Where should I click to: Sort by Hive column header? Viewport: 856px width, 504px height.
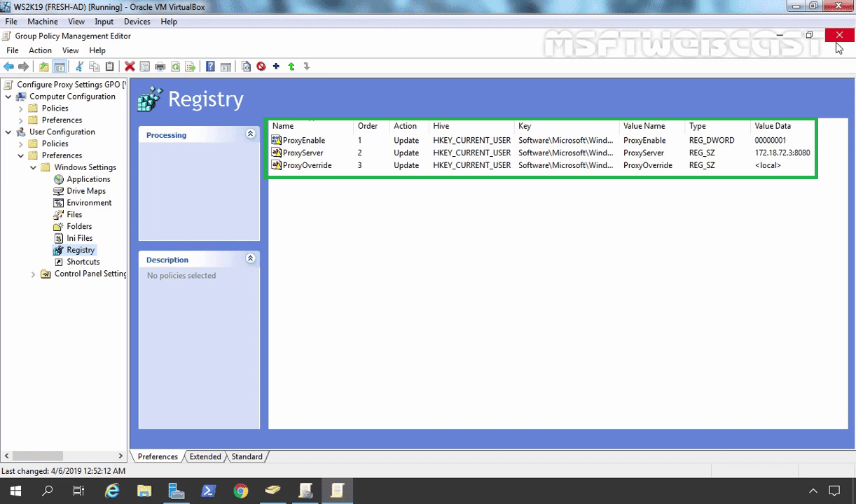471,126
